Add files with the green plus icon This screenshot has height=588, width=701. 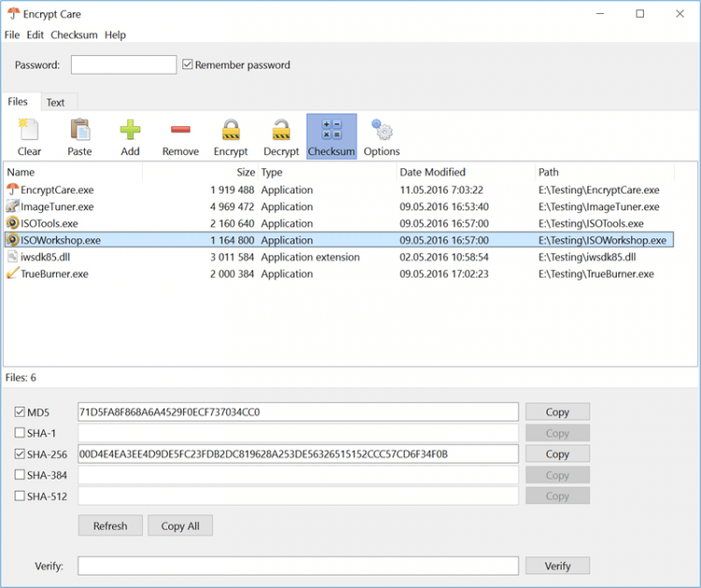[x=130, y=131]
